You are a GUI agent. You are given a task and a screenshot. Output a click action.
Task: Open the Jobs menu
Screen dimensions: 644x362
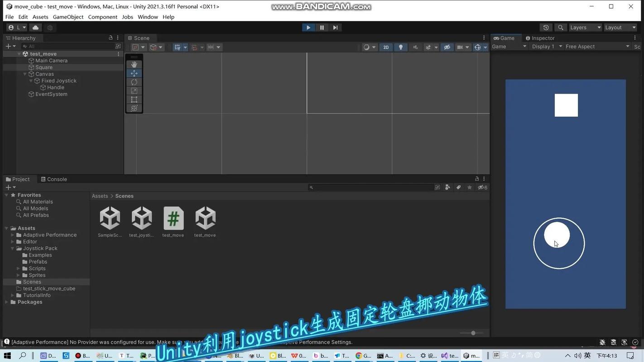coord(127,17)
